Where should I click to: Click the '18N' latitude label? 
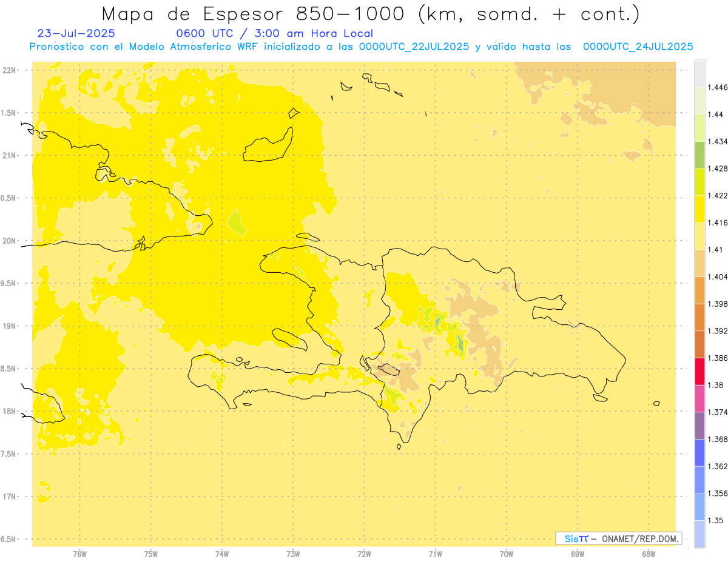pyautogui.click(x=10, y=411)
